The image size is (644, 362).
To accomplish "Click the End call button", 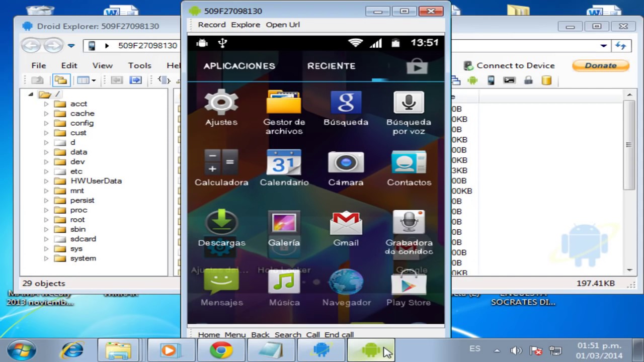I will click(x=339, y=334).
